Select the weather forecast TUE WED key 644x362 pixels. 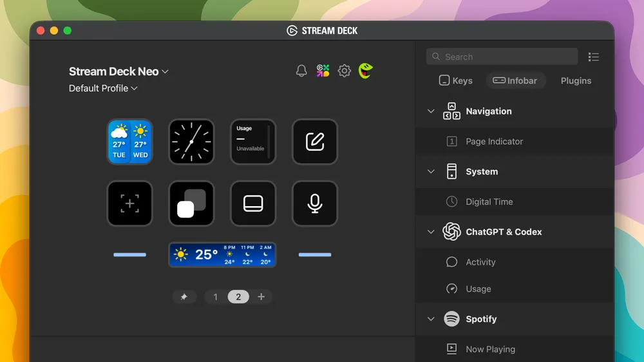(130, 142)
